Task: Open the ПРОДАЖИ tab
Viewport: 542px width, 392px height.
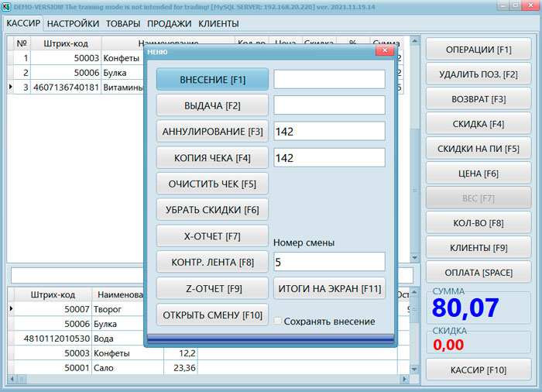Action: coord(169,23)
